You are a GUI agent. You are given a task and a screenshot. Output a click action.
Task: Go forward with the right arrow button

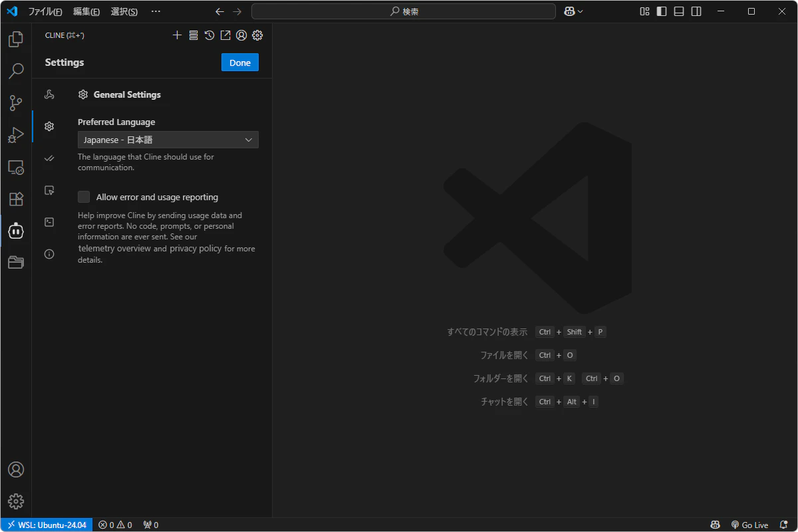tap(237, 11)
